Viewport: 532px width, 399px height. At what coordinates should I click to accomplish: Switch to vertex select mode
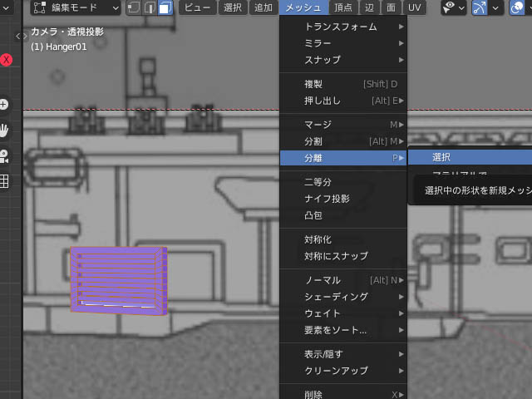point(133,7)
